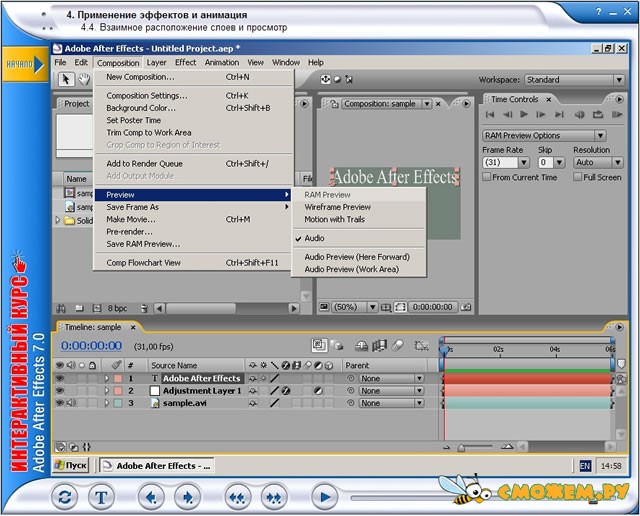Click Play in the Time Controls panel
The width and height of the screenshot is (640, 516).
(x=524, y=115)
